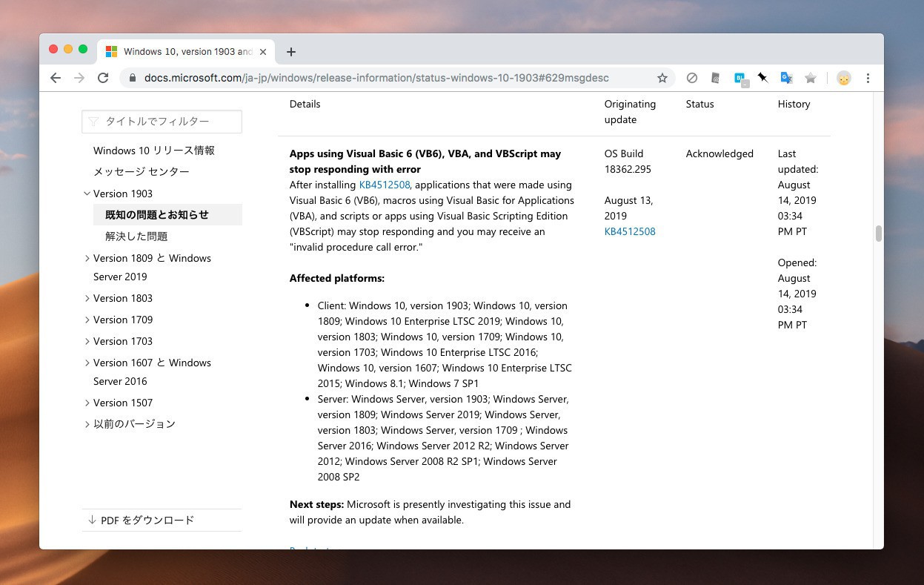The image size is (924, 585).
Task: Open a new browser tab
Action: pos(291,52)
